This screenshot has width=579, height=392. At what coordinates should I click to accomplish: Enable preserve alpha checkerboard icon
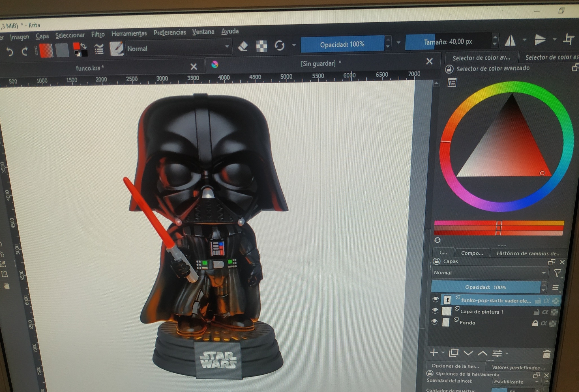pos(261,46)
